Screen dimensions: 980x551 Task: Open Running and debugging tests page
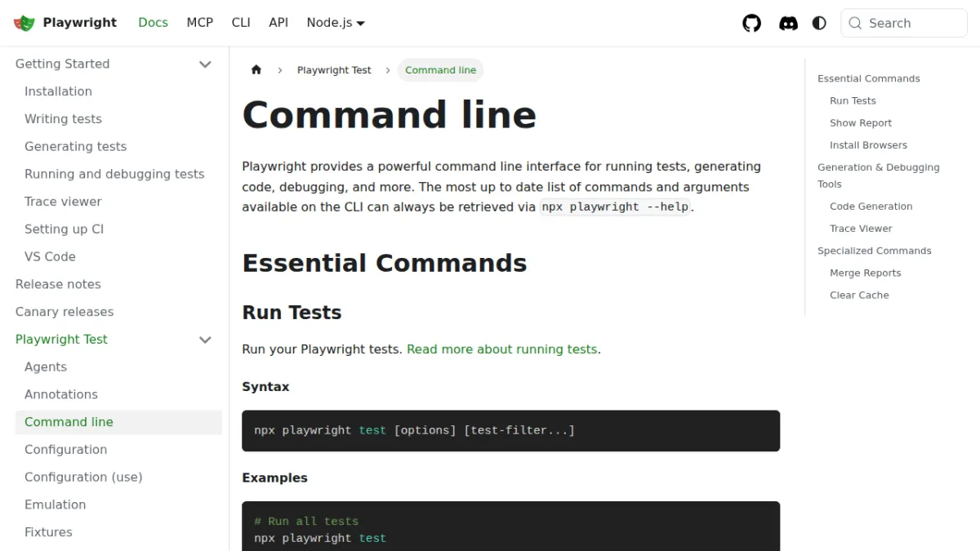click(114, 174)
